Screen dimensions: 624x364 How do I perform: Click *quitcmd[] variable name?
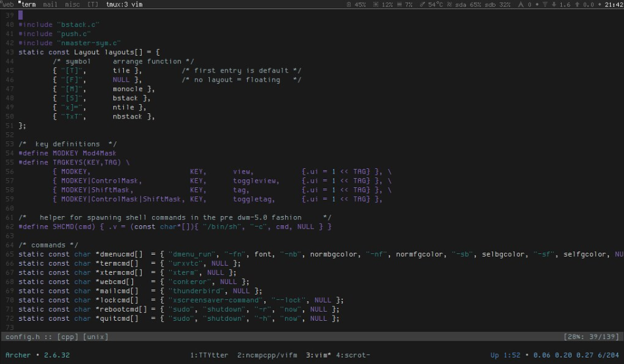pyautogui.click(x=117, y=318)
